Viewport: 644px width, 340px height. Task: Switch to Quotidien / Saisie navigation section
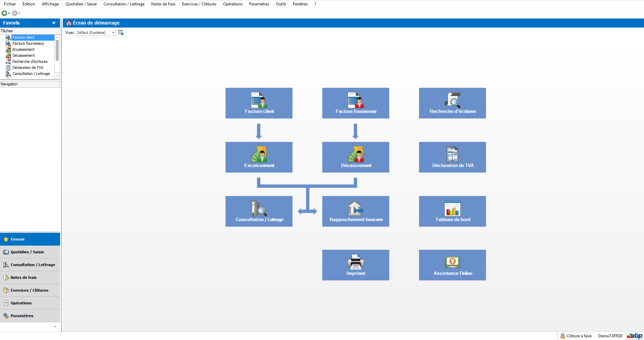coord(27,252)
